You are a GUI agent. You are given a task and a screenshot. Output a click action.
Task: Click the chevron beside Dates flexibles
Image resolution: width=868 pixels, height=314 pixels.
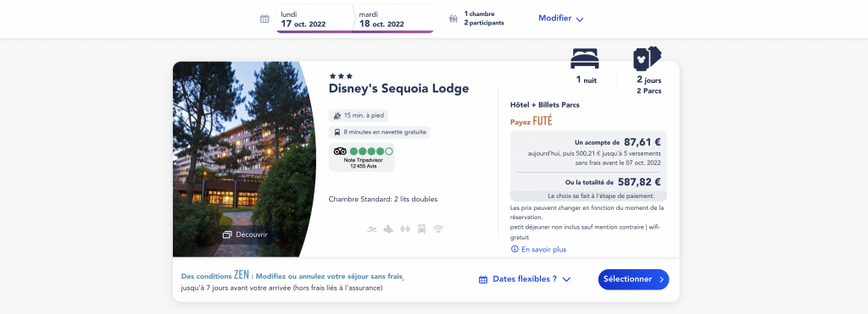click(566, 280)
